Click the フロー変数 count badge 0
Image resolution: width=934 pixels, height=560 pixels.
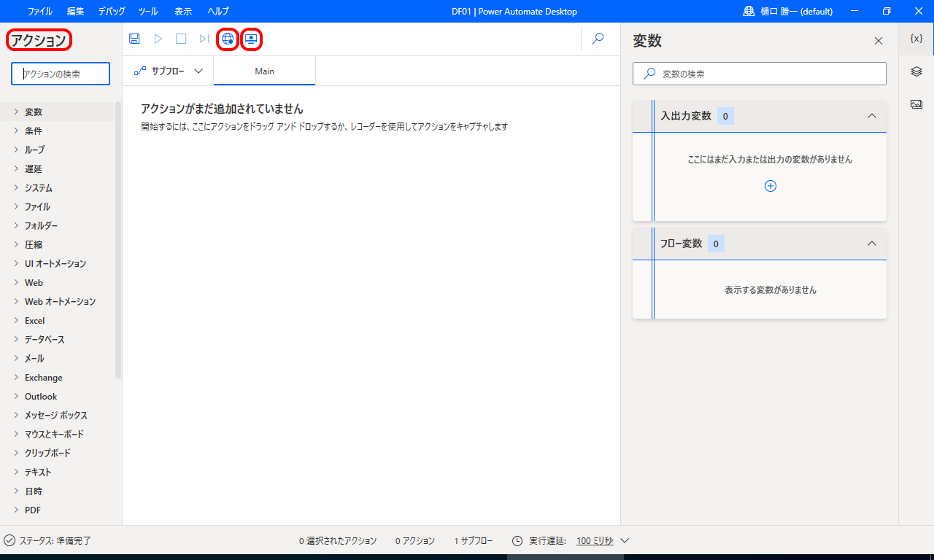716,244
